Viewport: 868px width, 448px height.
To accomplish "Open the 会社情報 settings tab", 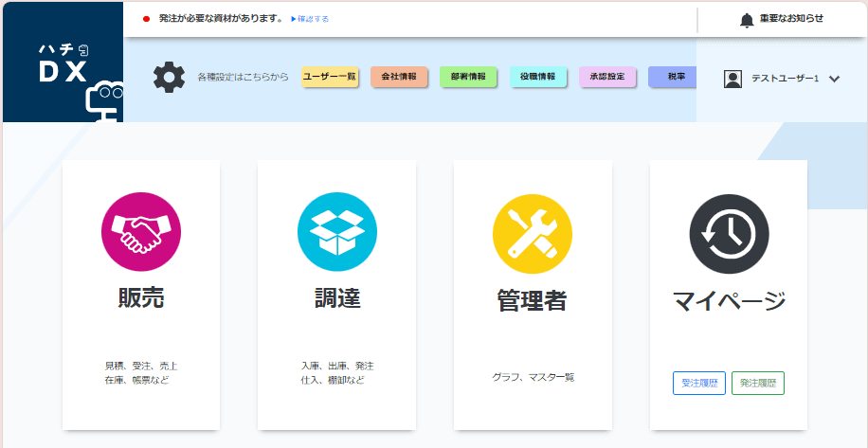I will click(399, 77).
